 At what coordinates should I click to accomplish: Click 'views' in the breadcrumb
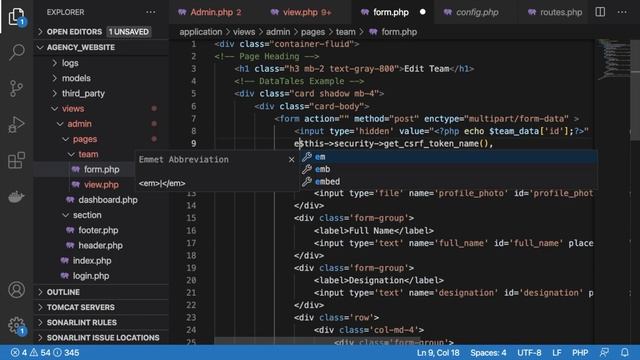244,32
